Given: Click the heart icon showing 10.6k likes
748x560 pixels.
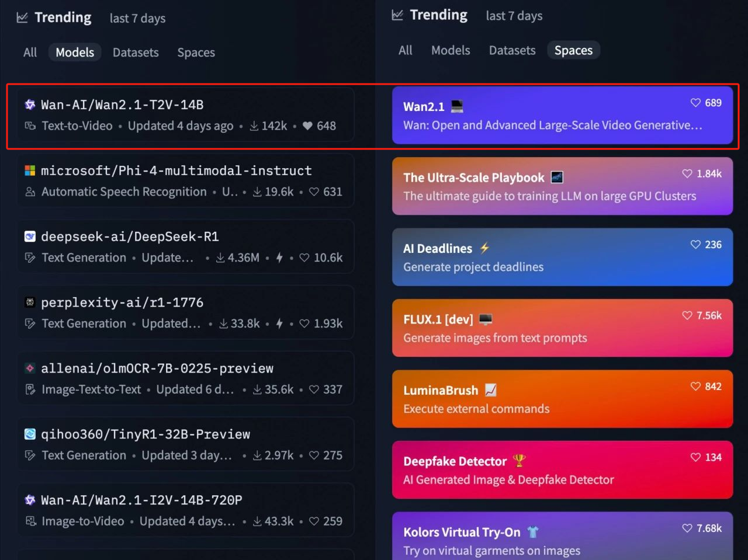Looking at the screenshot, I should pos(304,258).
